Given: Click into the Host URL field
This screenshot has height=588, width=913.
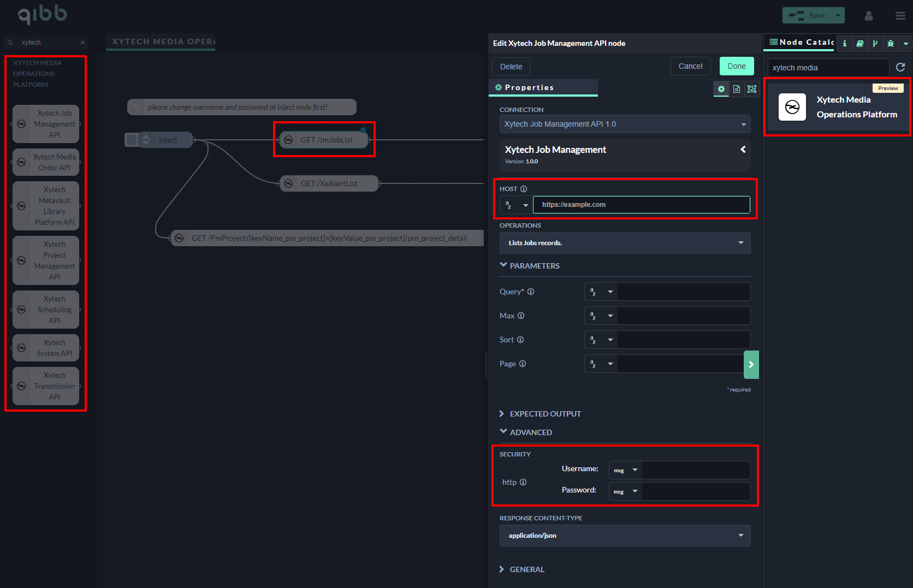Looking at the screenshot, I should [641, 205].
